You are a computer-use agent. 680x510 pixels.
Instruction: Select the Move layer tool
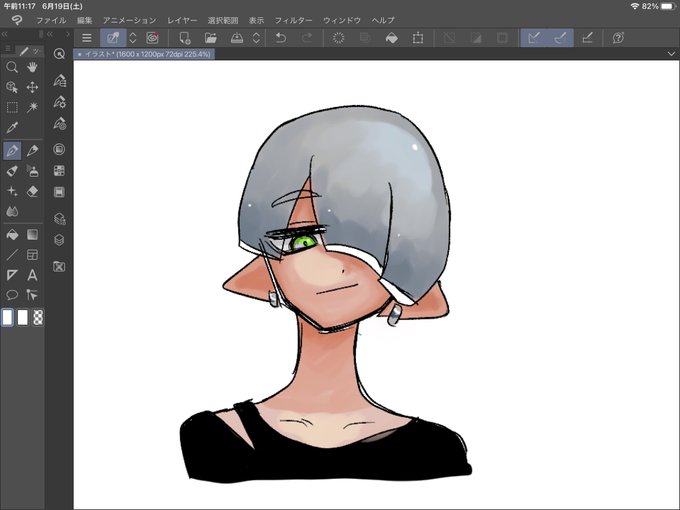tap(32, 87)
